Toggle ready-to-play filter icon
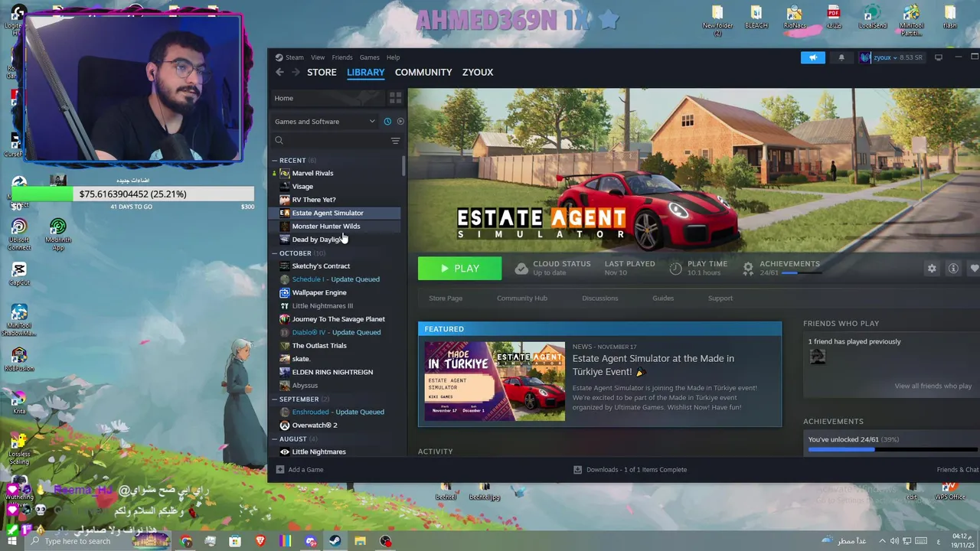Image resolution: width=980 pixels, height=551 pixels. click(400, 122)
